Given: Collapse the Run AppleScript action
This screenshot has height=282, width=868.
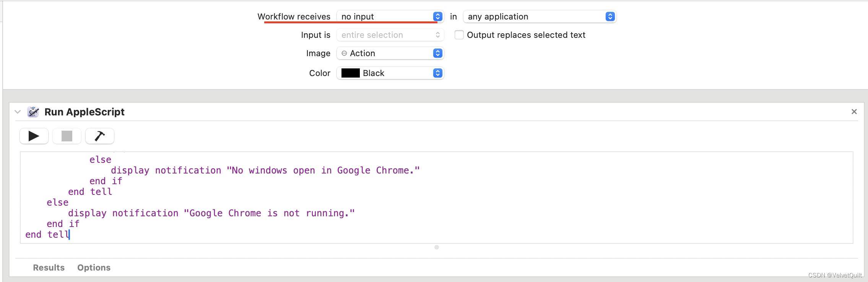Looking at the screenshot, I should (x=18, y=112).
